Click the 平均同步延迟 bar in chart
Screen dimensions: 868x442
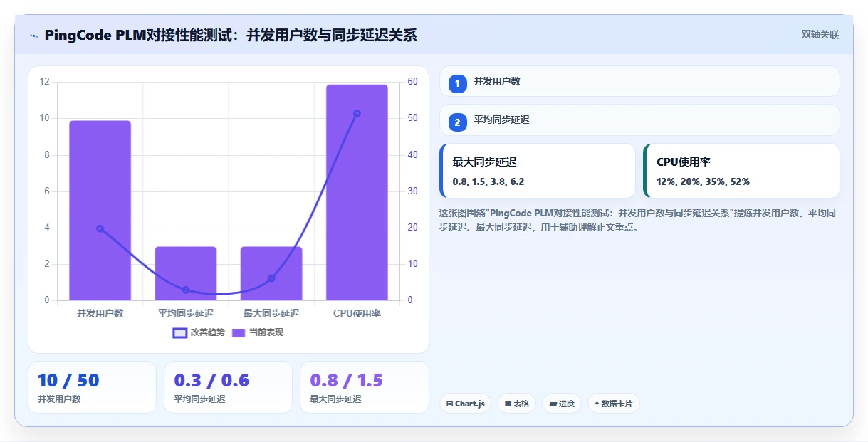tap(186, 273)
